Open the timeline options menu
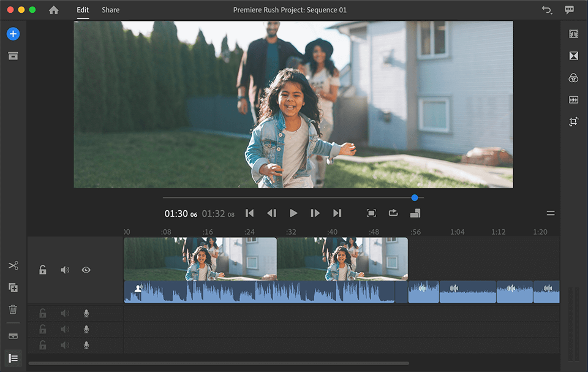The image size is (588, 372). point(550,212)
